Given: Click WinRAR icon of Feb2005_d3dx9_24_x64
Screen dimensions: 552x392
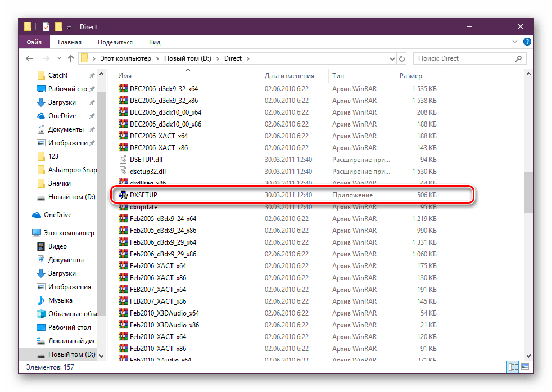Looking at the screenshot, I should tap(123, 218).
